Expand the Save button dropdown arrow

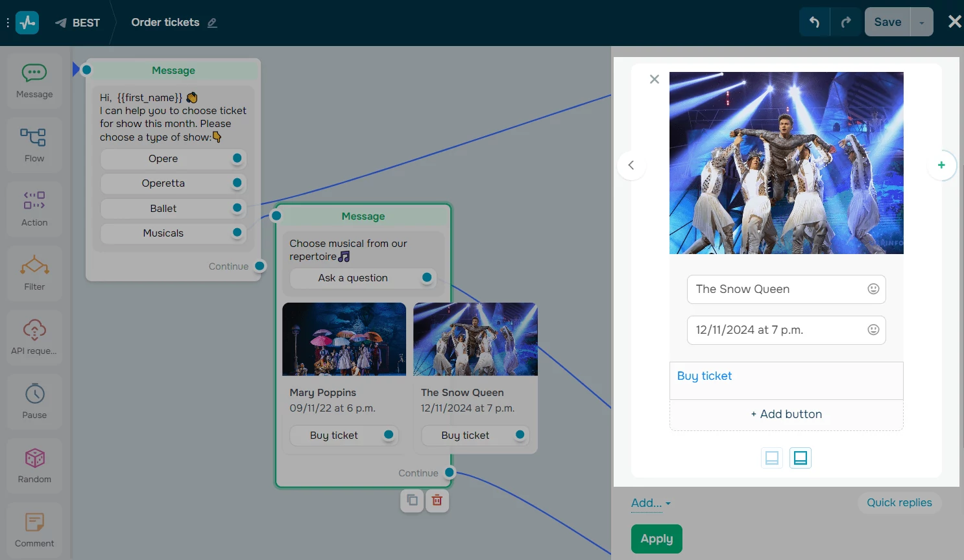pos(921,21)
